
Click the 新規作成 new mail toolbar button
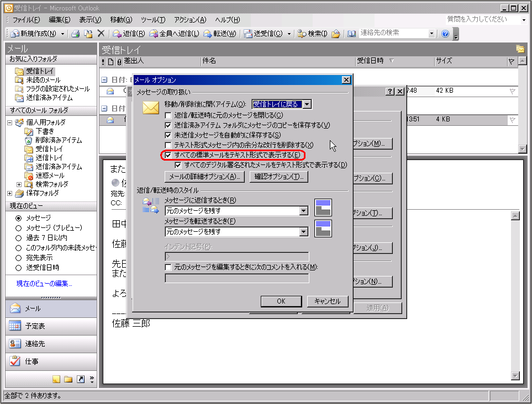[x=33, y=34]
